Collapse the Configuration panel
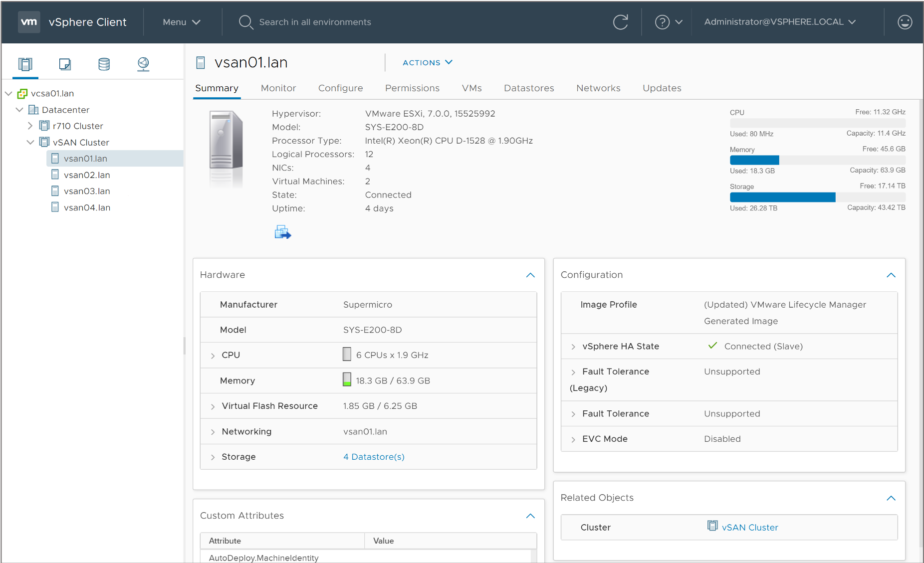The height and width of the screenshot is (563, 924). click(891, 275)
